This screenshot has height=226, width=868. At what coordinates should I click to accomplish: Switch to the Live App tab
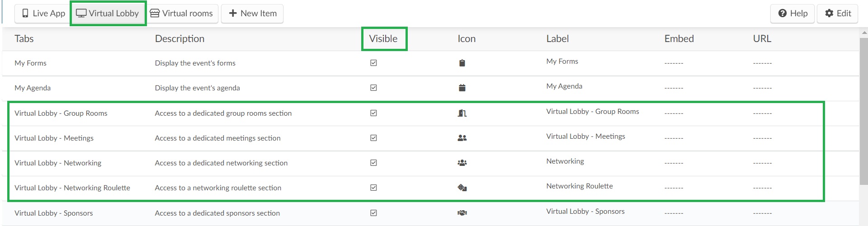coord(43,14)
